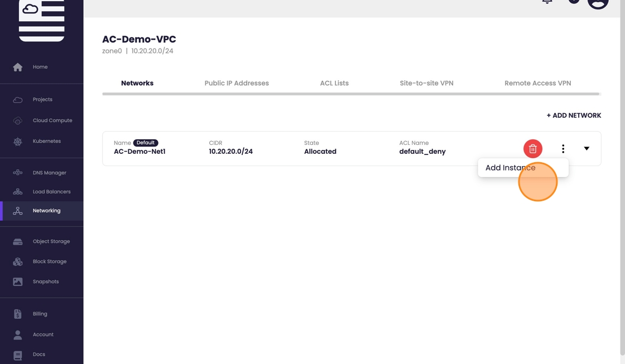Screen dimensions: 625x364
Task: Click the Object Storage icon
Action: coord(18,242)
